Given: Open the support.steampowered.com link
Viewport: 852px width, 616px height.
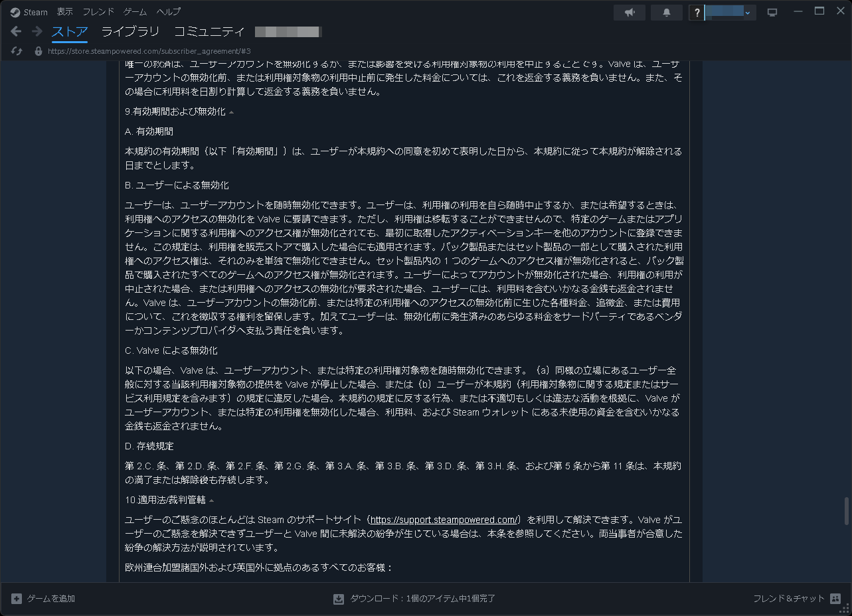Looking at the screenshot, I should point(444,520).
